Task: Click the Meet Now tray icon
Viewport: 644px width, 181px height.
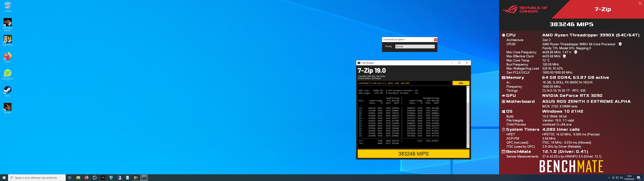Action: point(613,178)
